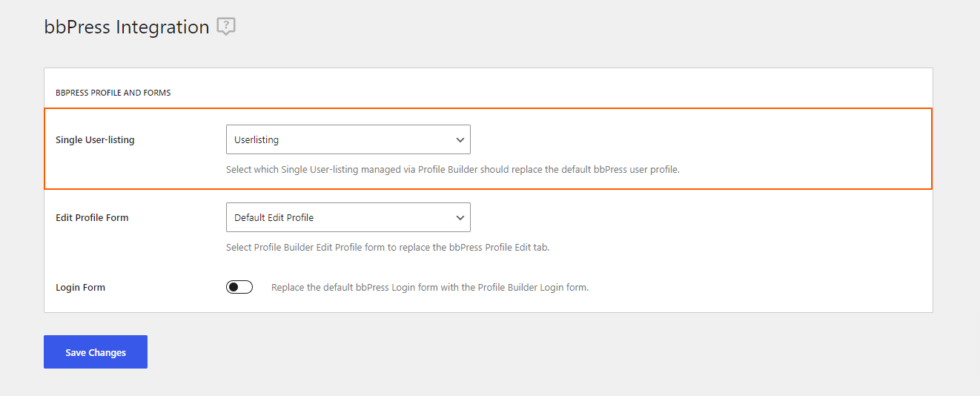Click the Single User-listing help description text

452,169
